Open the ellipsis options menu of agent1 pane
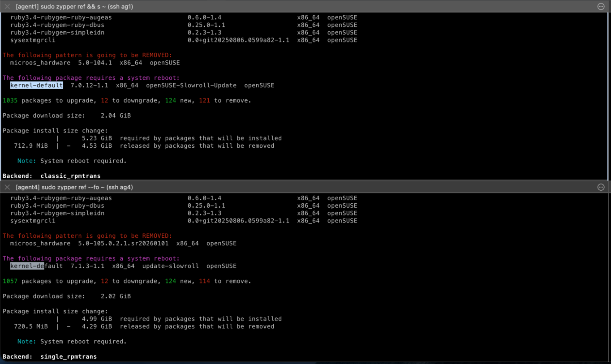611x364 pixels. coord(601,6)
